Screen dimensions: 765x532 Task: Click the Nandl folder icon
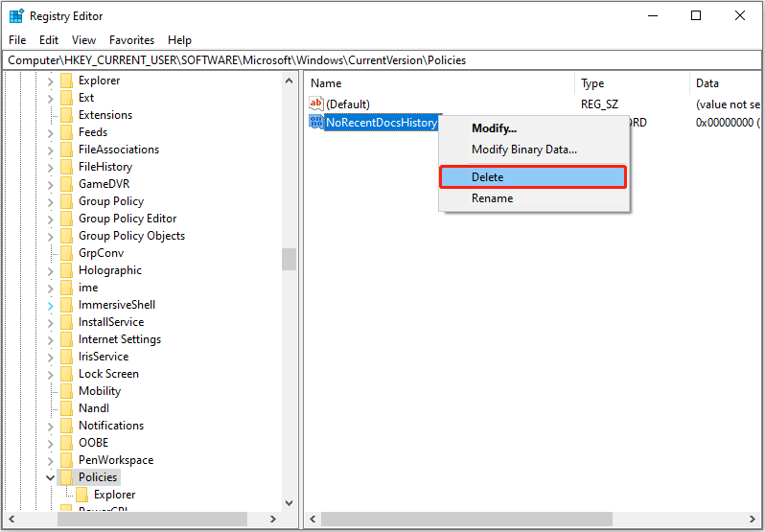click(66, 408)
